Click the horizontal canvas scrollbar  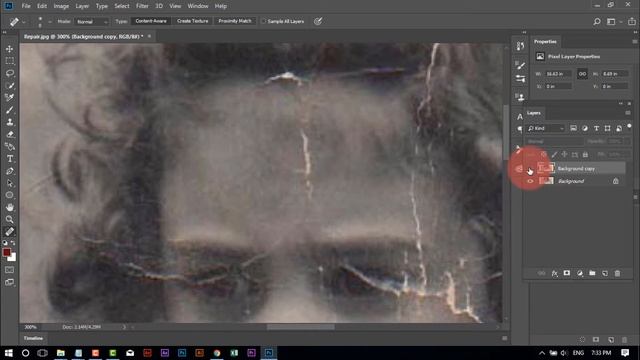(x=301, y=327)
